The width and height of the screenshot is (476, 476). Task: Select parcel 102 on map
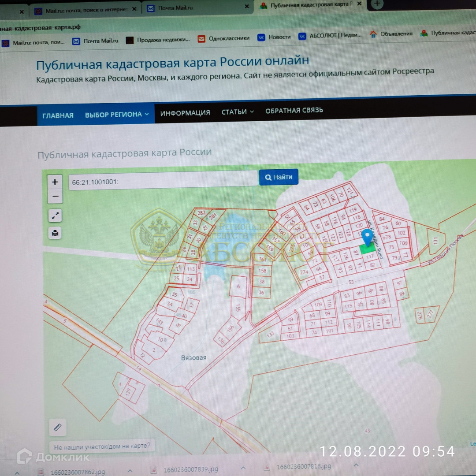coord(402,233)
